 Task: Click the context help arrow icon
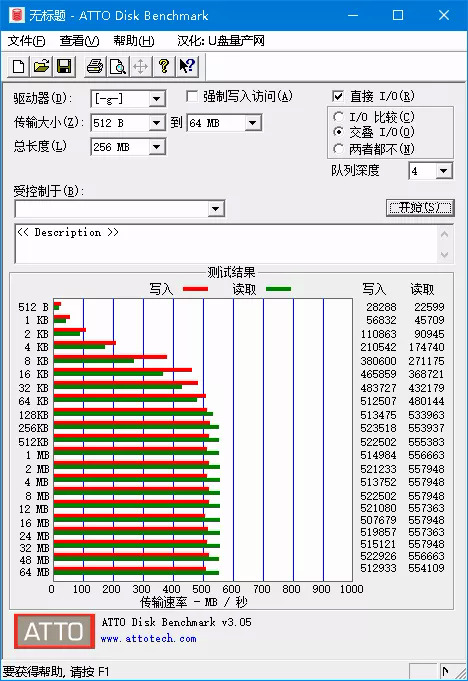(x=187, y=66)
